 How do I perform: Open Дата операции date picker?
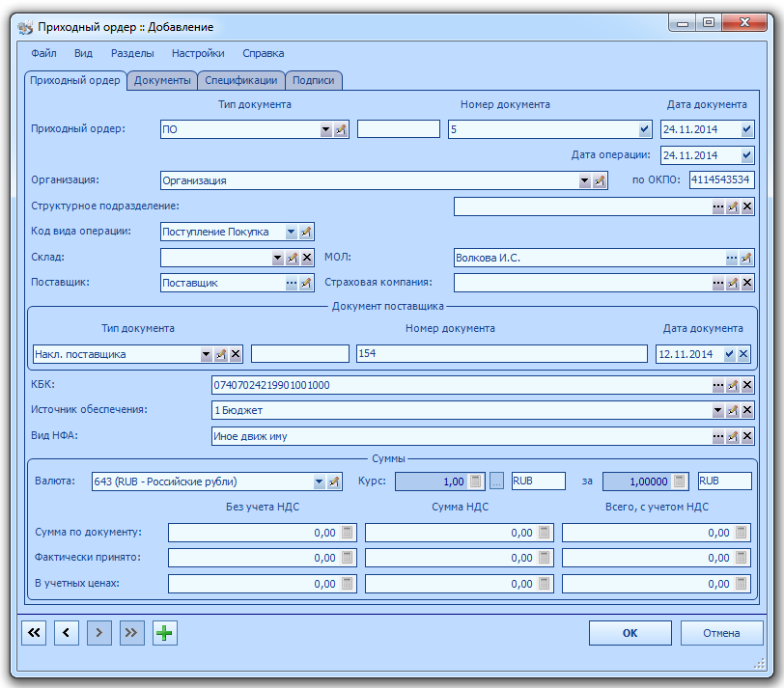[x=747, y=155]
